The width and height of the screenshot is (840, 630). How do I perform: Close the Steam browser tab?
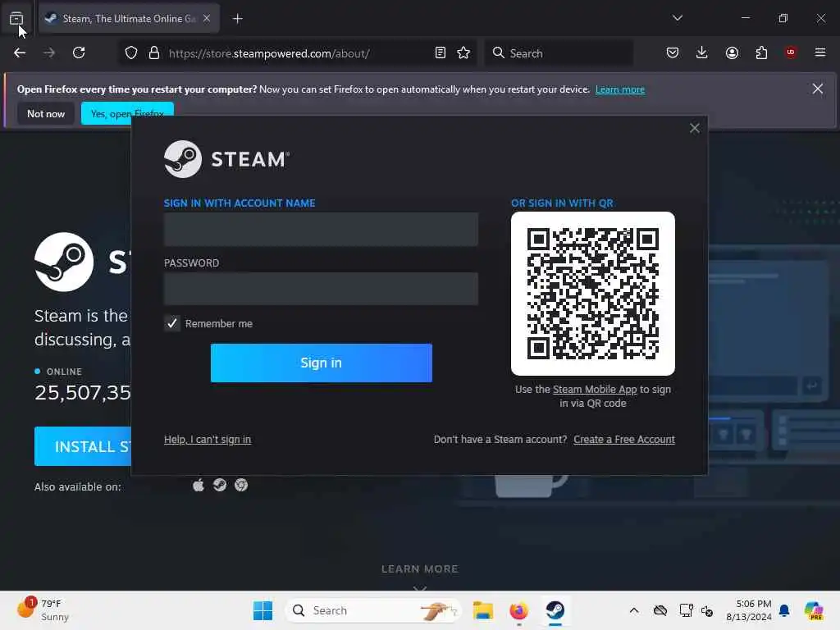207,18
